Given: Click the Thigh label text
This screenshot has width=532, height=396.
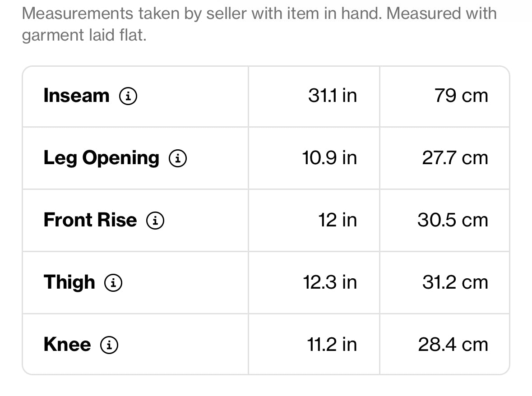Looking at the screenshot, I should (69, 282).
